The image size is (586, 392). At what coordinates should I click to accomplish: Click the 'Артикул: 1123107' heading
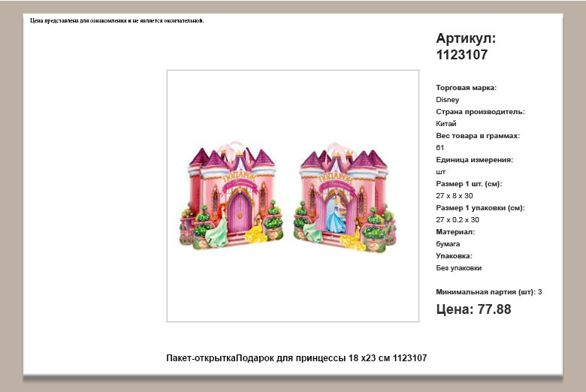coord(466,47)
